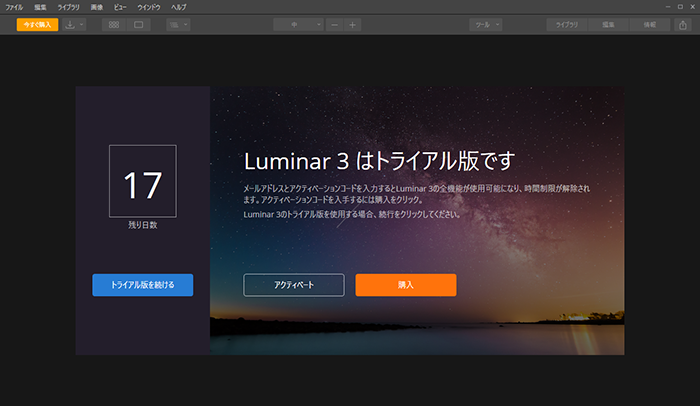Click the share export icon

coord(683,25)
